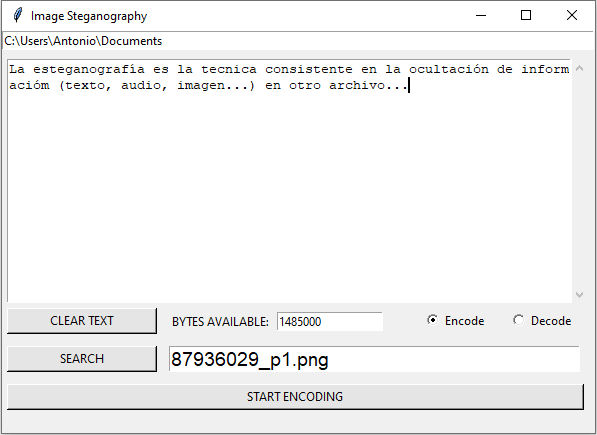
Task: Click the Documents path label at the top
Action: (x=83, y=41)
